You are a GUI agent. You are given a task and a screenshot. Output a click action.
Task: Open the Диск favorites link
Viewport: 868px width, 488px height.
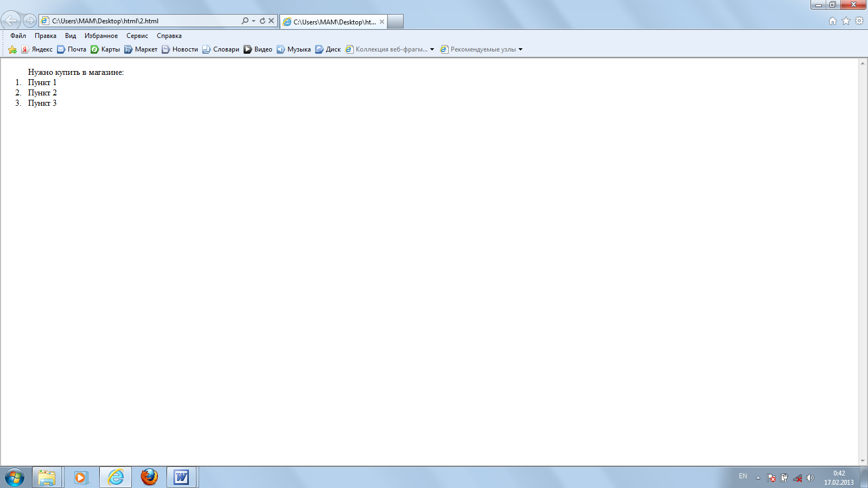tap(328, 49)
